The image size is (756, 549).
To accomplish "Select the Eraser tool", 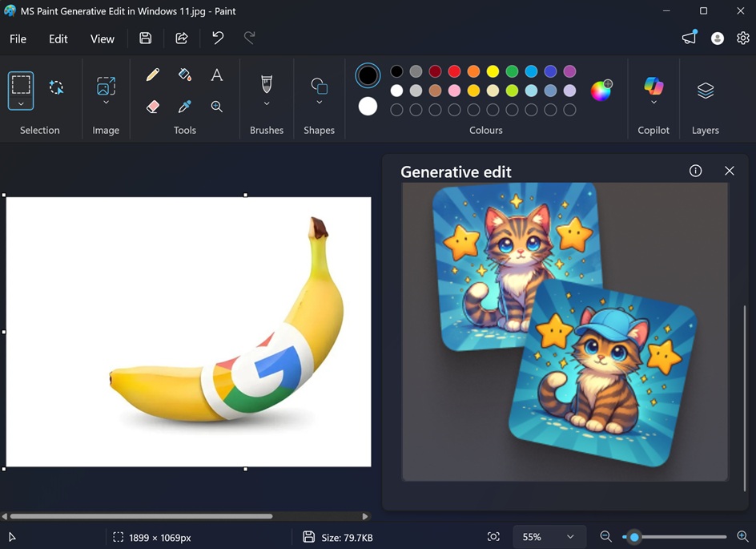I will (152, 106).
